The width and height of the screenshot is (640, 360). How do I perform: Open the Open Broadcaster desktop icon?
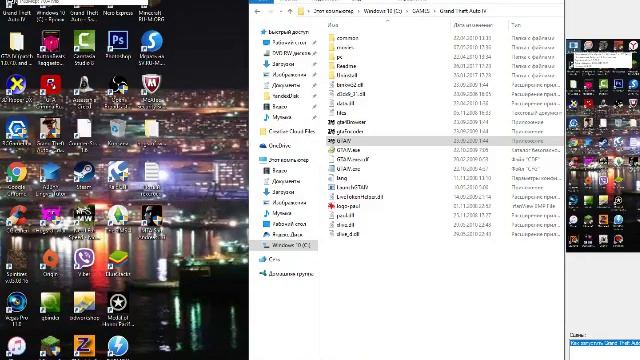tap(118, 91)
